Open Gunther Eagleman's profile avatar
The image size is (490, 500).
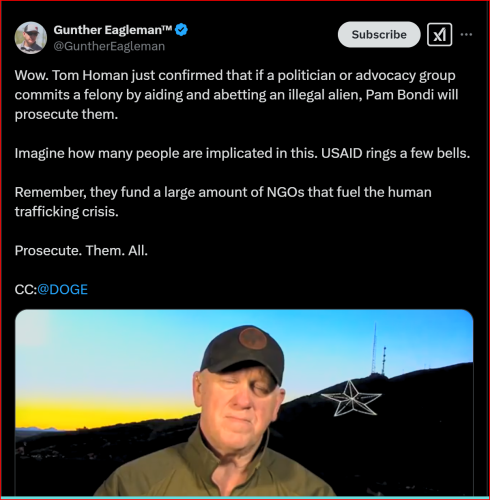pyautogui.click(x=31, y=38)
